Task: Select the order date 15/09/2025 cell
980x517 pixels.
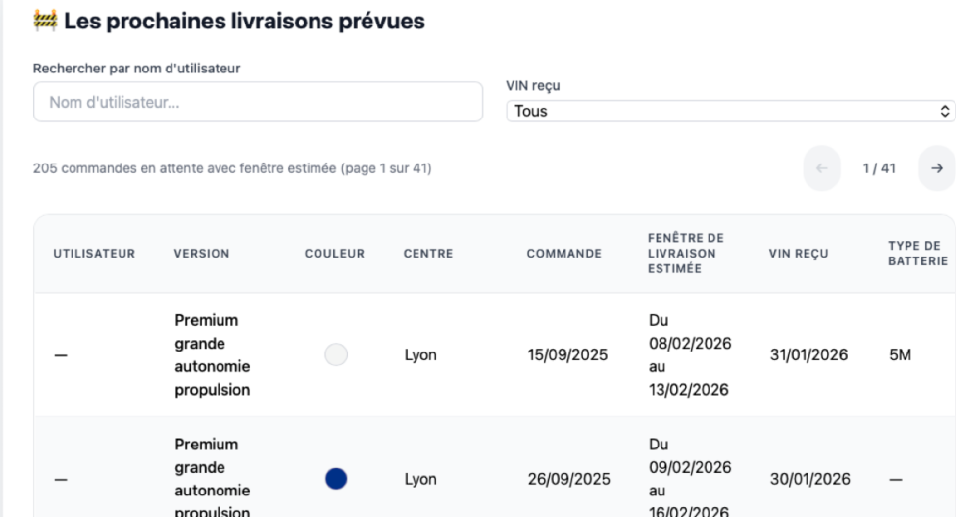Action: (x=567, y=355)
